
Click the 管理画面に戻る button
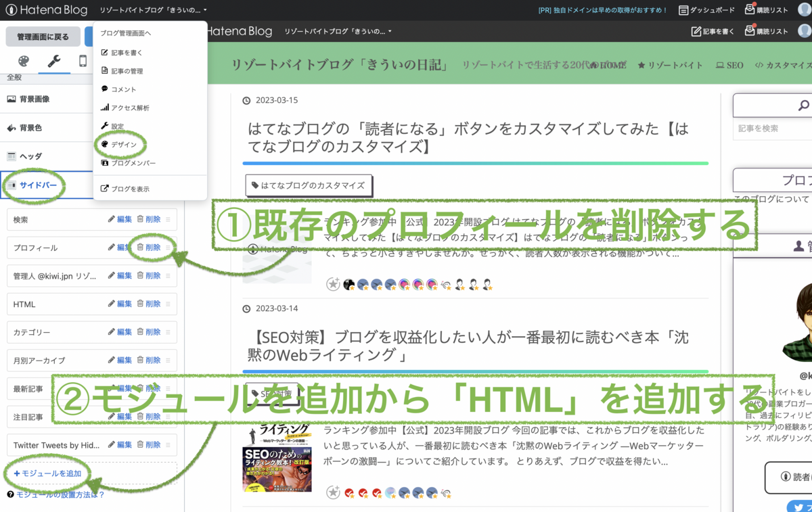coord(43,37)
